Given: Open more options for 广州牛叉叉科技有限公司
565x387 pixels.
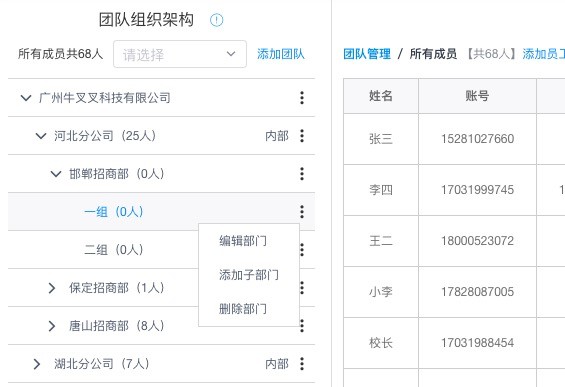Looking at the screenshot, I should pyautogui.click(x=302, y=98).
